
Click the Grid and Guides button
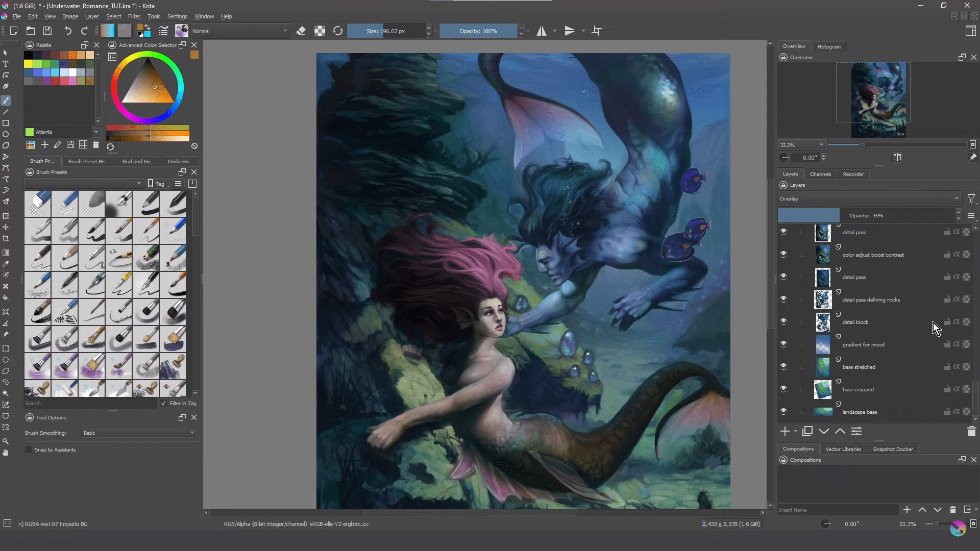(x=138, y=161)
